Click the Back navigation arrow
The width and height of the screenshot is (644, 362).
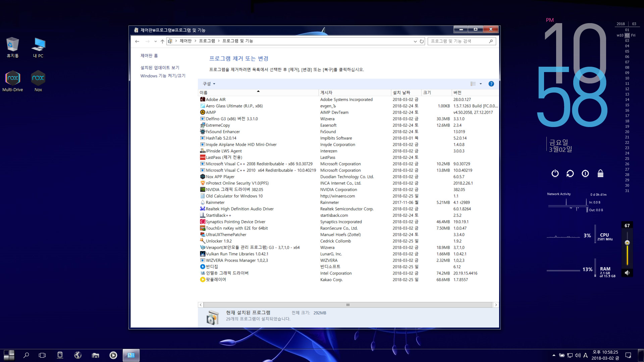(137, 41)
